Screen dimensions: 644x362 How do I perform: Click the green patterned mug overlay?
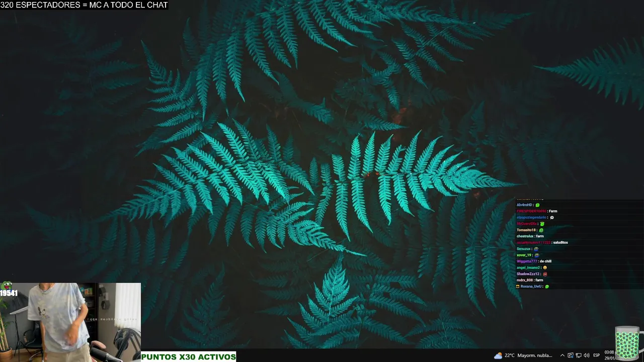click(628, 343)
